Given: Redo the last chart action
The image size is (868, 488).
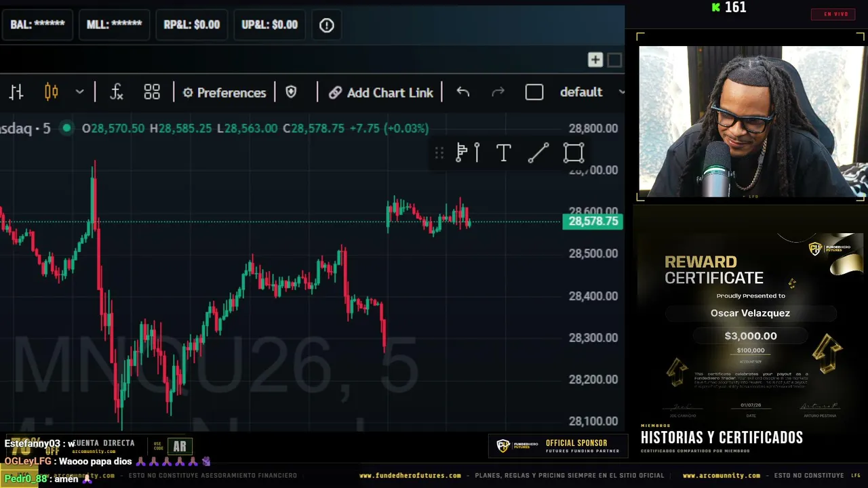Looking at the screenshot, I should (x=498, y=92).
